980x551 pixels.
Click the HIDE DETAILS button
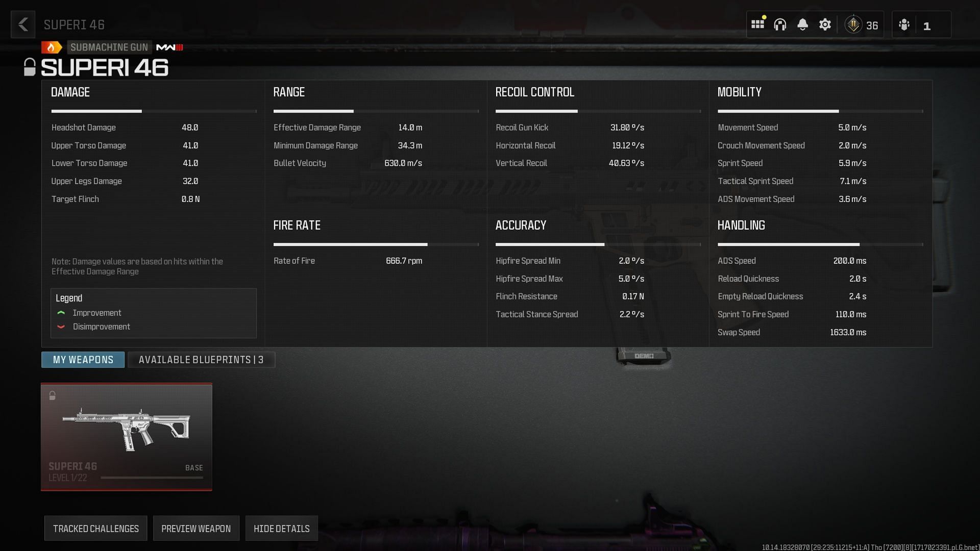pyautogui.click(x=281, y=529)
